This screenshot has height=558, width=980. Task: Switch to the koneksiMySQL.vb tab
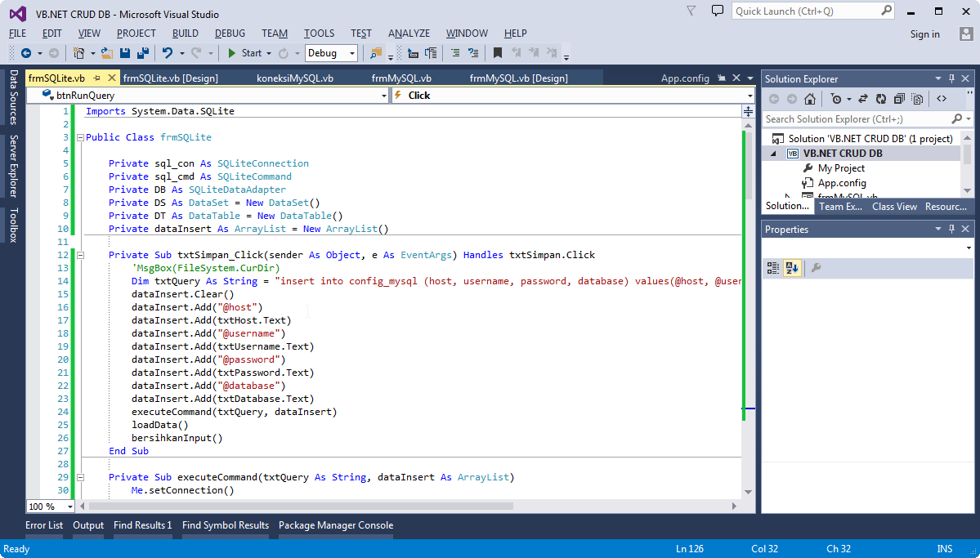(295, 78)
